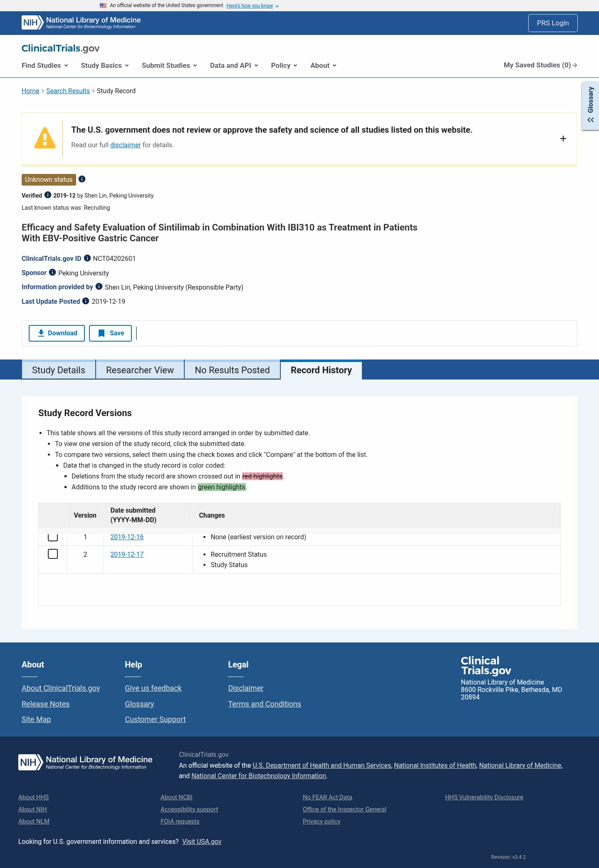Download the study record
The height and width of the screenshot is (868, 599).
coord(57,333)
